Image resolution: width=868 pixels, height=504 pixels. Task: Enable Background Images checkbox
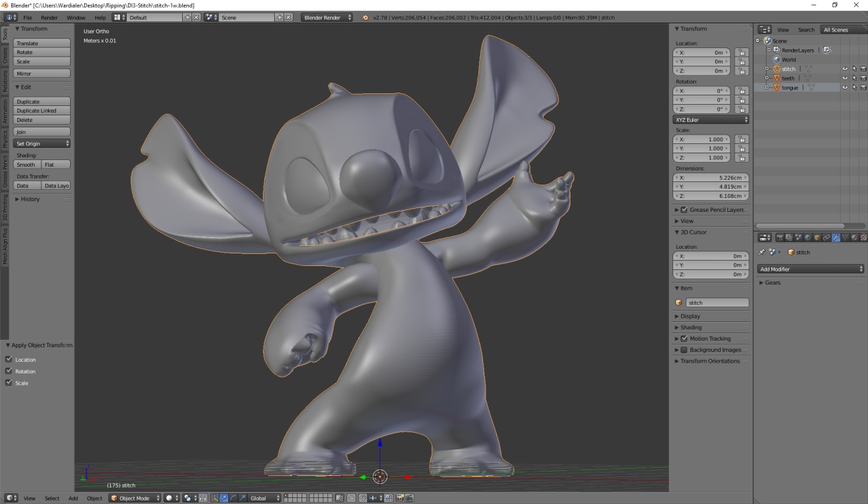point(684,349)
